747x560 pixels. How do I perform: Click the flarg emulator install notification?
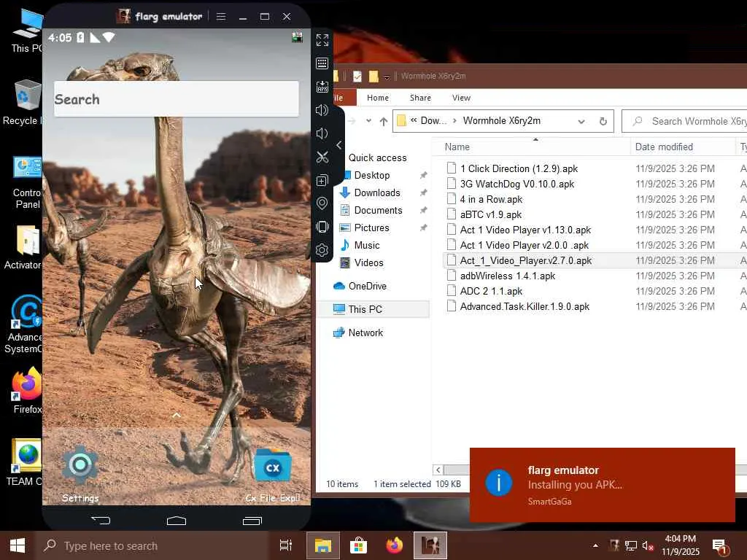click(602, 485)
